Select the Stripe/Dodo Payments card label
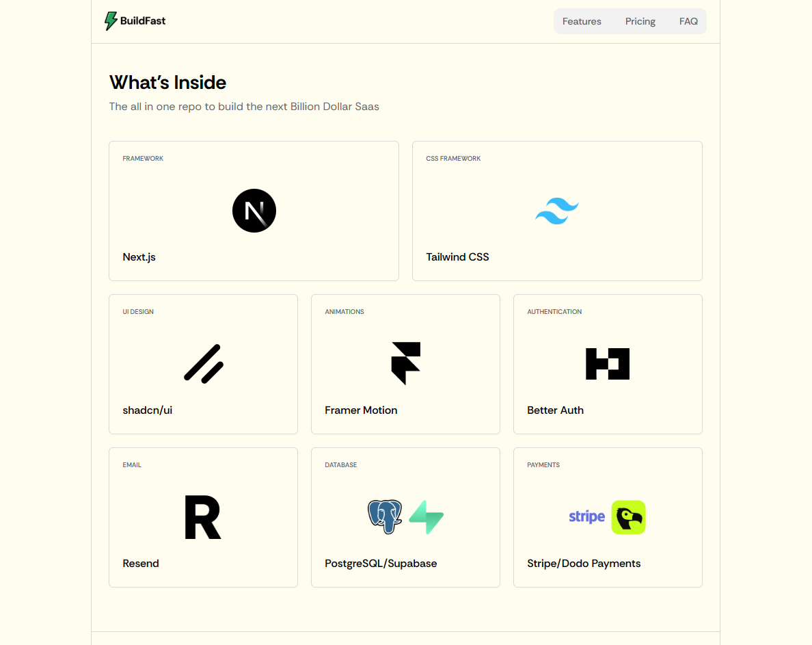The height and width of the screenshot is (645, 812). click(x=584, y=564)
